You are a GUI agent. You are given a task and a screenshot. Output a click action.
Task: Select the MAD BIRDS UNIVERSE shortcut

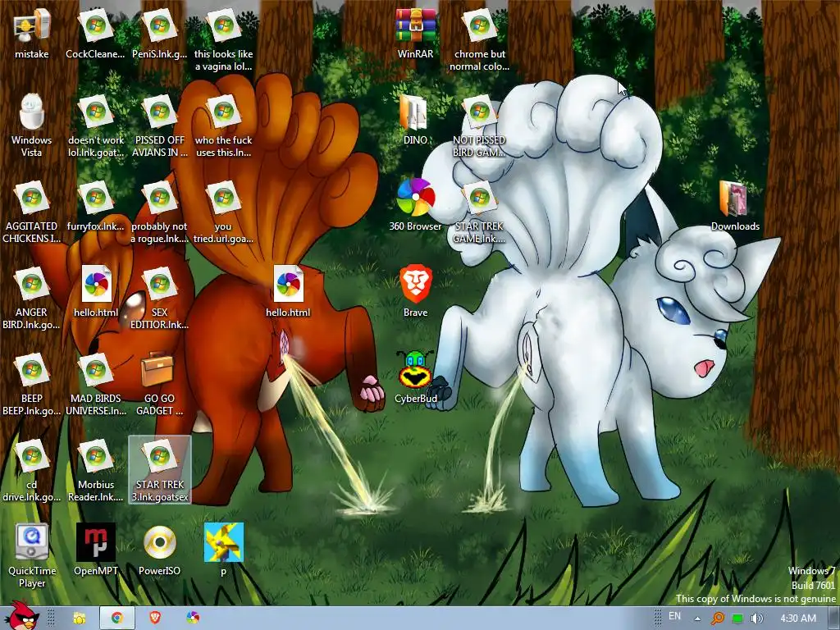pos(96,384)
